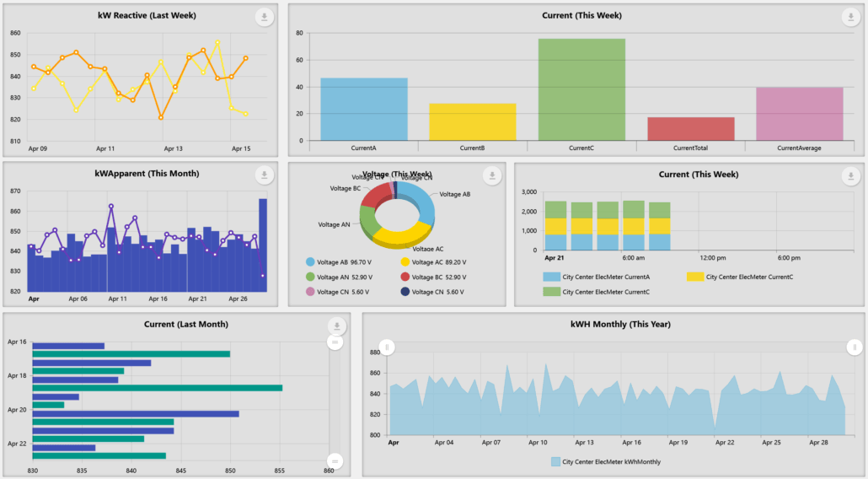868x479 pixels.
Task: Click the dark blue Voltage CN legend item
Action: [405, 292]
